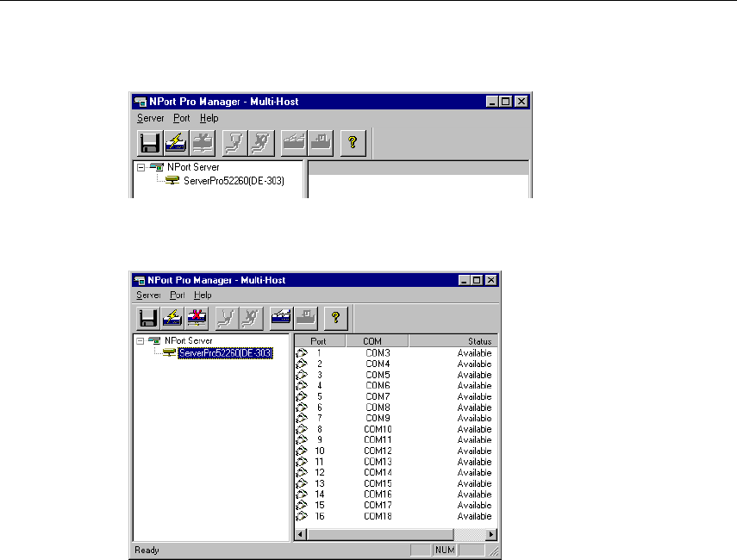Click the floppy disk save icon in the empty-list window

[150, 143]
